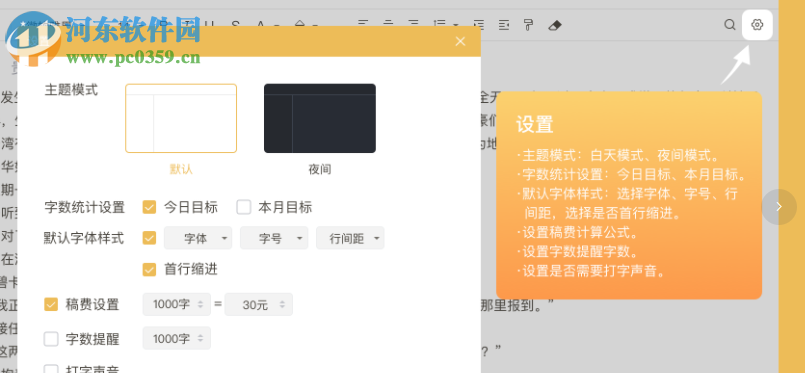Click the font color A icon
The image size is (805, 373).
(x=261, y=23)
